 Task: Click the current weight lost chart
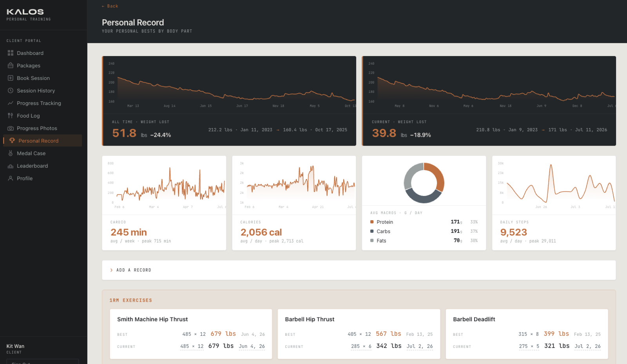[x=491, y=85]
